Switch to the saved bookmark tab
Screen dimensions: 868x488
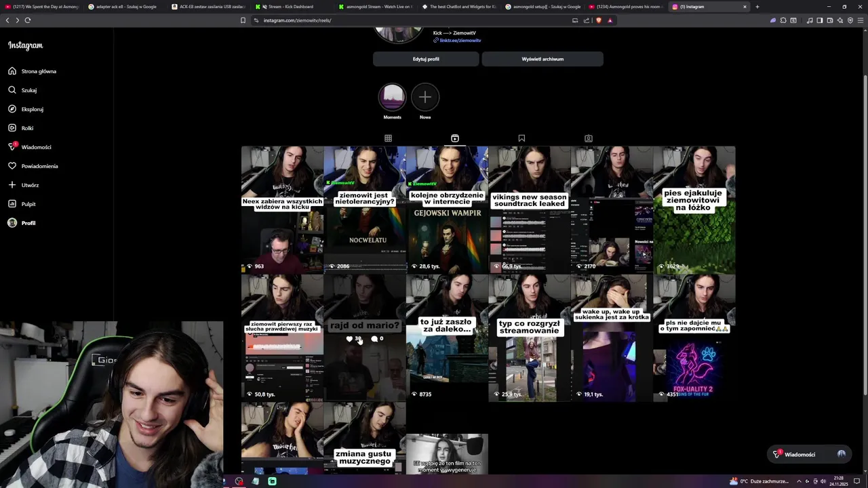pyautogui.click(x=521, y=138)
